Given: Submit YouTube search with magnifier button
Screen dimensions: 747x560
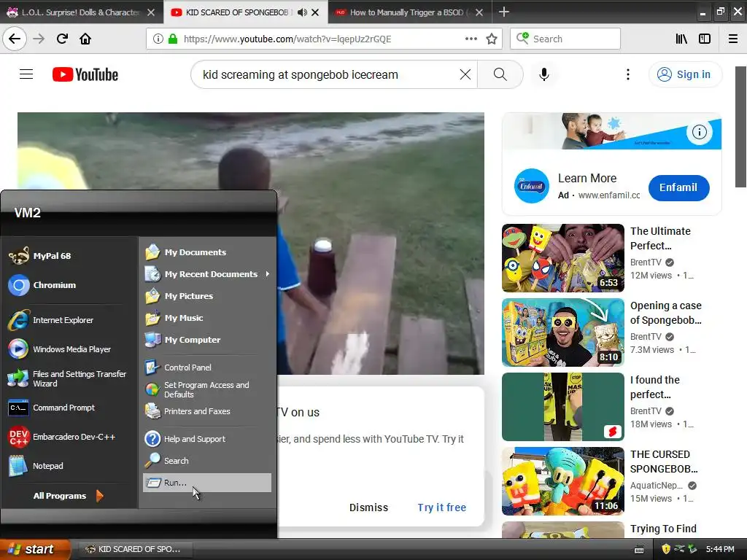Looking at the screenshot, I should click(500, 75).
